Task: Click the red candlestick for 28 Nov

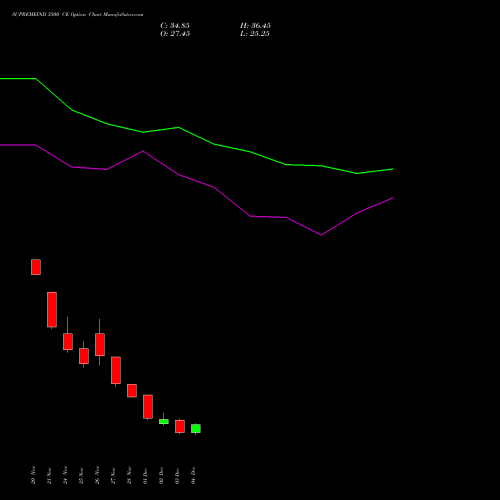Action: (132, 391)
